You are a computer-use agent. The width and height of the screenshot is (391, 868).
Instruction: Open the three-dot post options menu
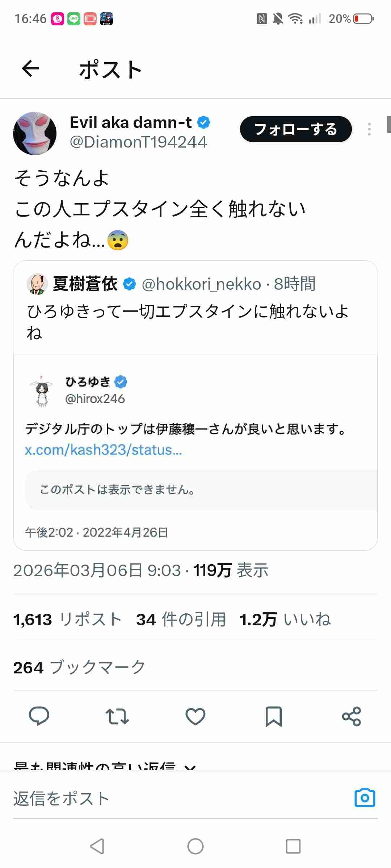pos(369,129)
